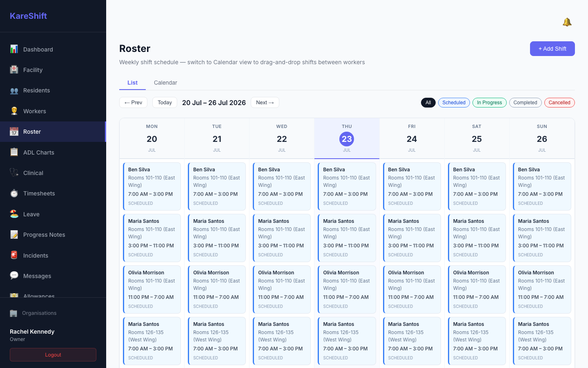Click the Workers person icon

(x=14, y=111)
